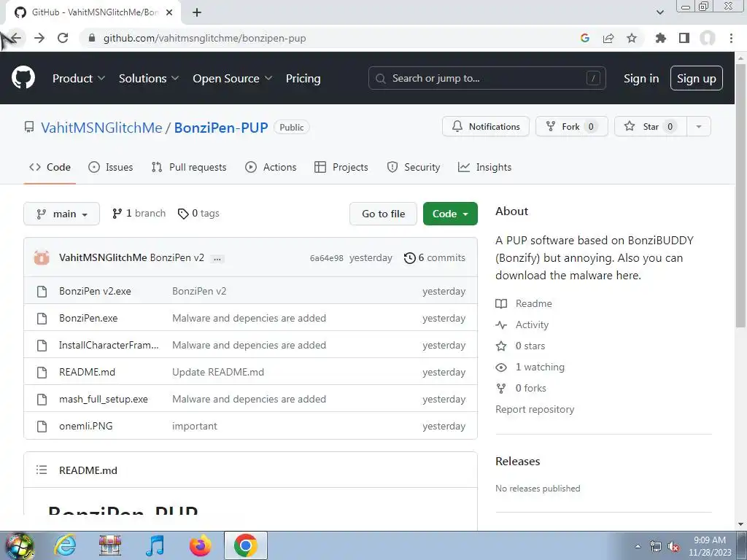The image size is (747, 560).
Task: Open the Insights tab
Action: 484,167
